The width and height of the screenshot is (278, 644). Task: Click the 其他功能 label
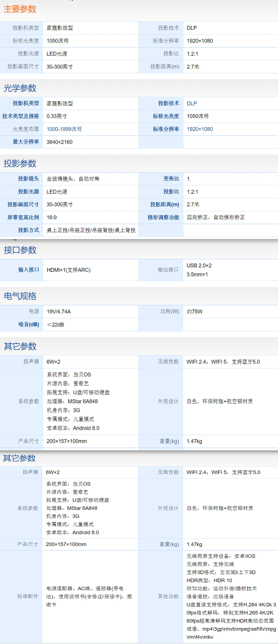point(168,596)
